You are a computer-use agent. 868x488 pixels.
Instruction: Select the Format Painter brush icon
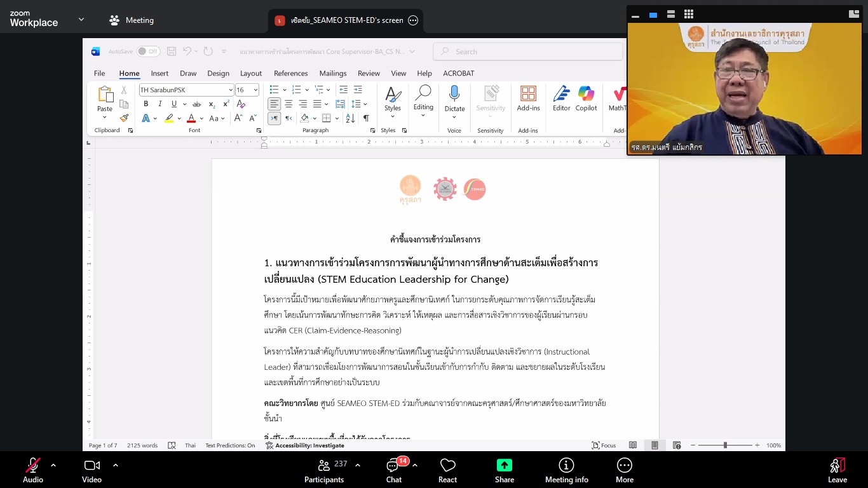(124, 118)
